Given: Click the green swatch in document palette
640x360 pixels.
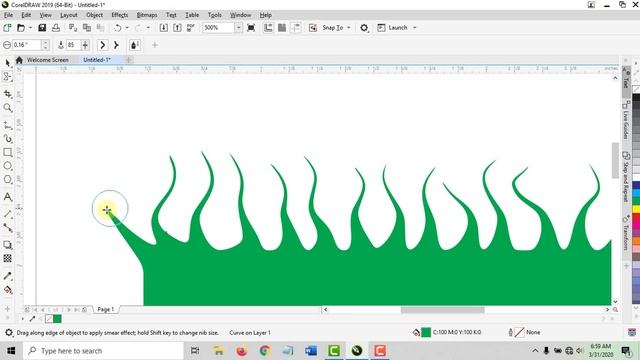Looking at the screenshot, I should [x=57, y=319].
